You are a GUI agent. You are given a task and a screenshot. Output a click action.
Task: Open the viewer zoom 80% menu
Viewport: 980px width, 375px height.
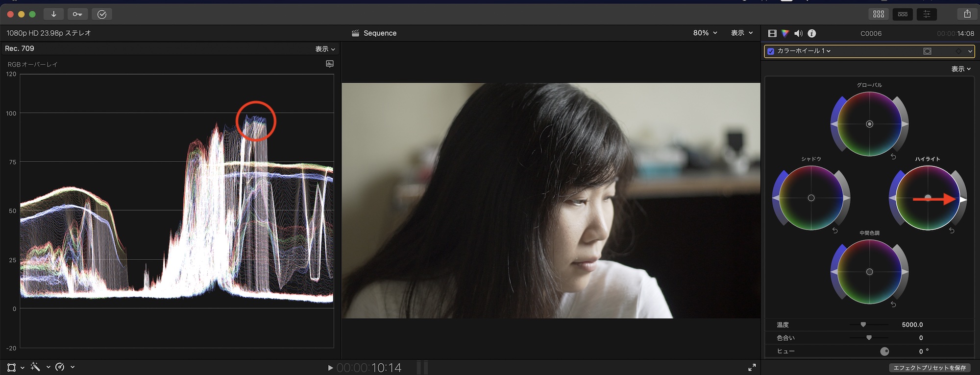(705, 33)
